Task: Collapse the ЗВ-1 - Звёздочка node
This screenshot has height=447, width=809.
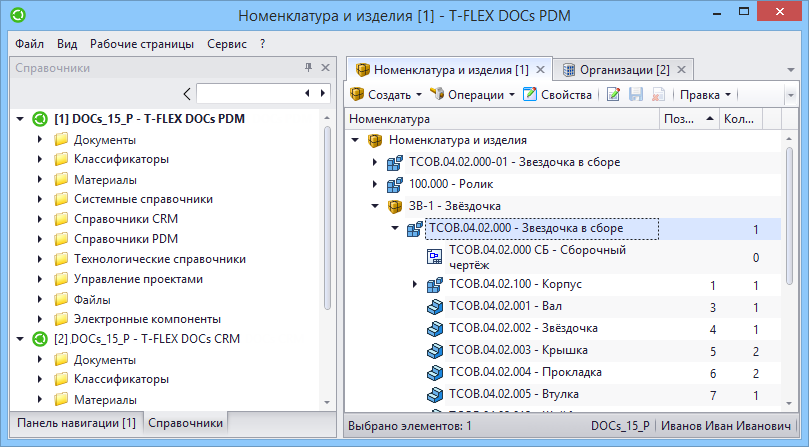Action: (x=375, y=206)
